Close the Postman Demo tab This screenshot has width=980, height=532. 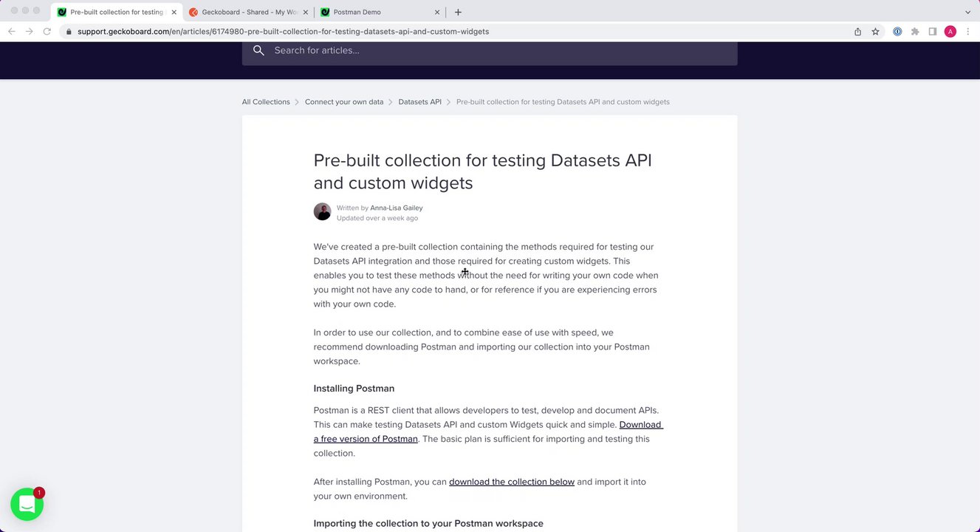tap(437, 12)
